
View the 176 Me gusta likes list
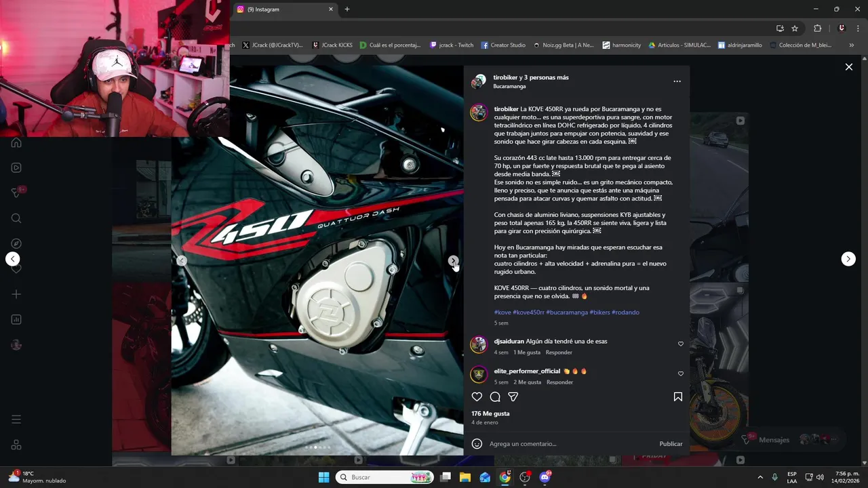tap(490, 413)
